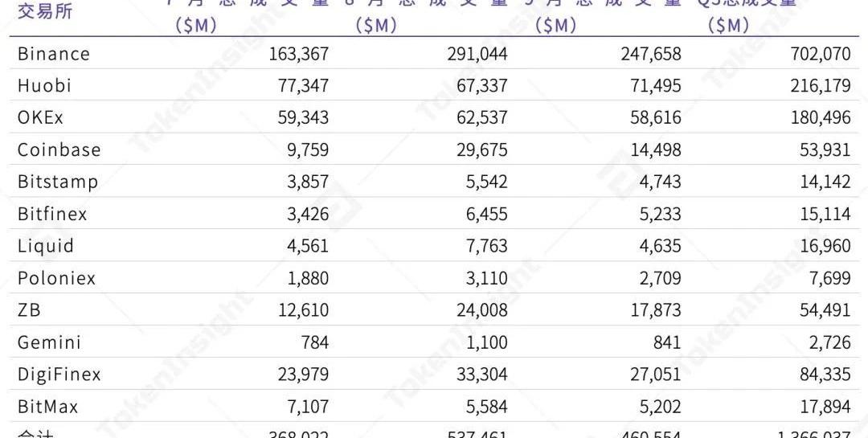This screenshot has height=438, width=868.
Task: Click the 交易所 column header
Action: point(45,10)
